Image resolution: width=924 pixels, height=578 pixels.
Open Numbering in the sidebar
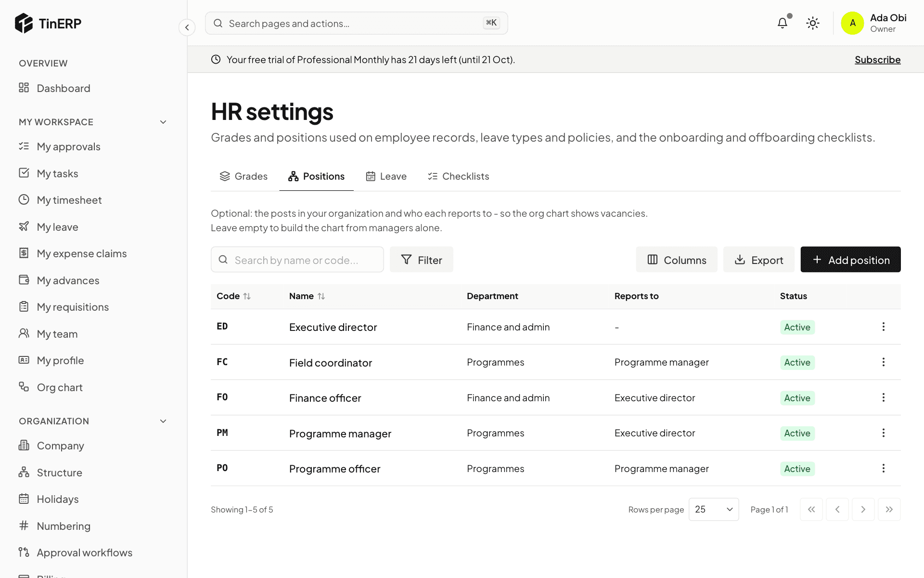point(93,526)
